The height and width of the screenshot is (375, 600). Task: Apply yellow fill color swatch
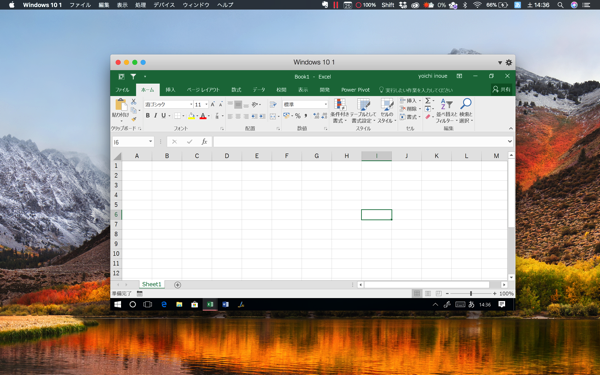[192, 116]
